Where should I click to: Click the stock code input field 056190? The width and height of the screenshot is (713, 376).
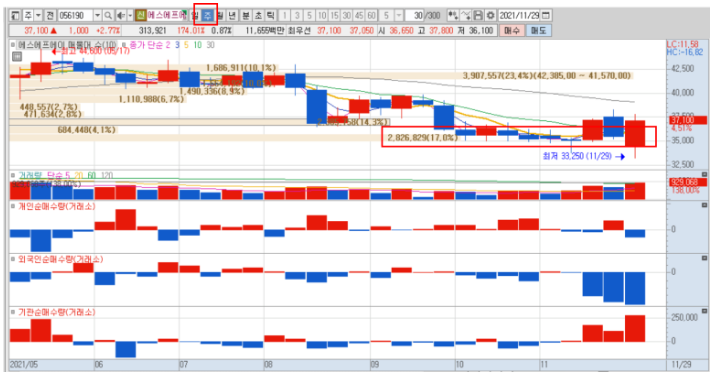pyautogui.click(x=75, y=15)
